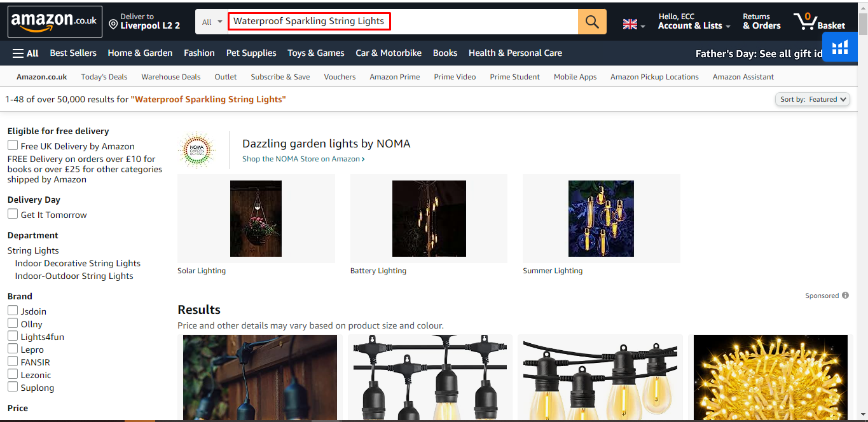Click the Prime Video link
The height and width of the screenshot is (422, 868).
click(455, 77)
